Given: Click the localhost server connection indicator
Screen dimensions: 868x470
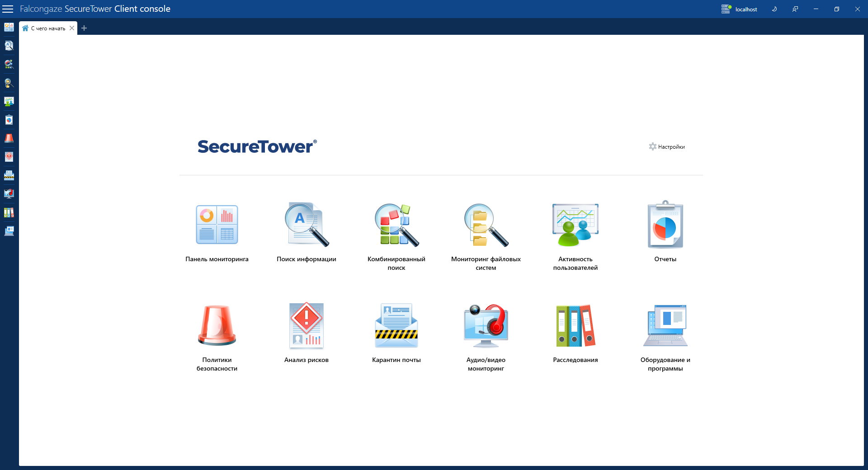Looking at the screenshot, I should pos(739,9).
